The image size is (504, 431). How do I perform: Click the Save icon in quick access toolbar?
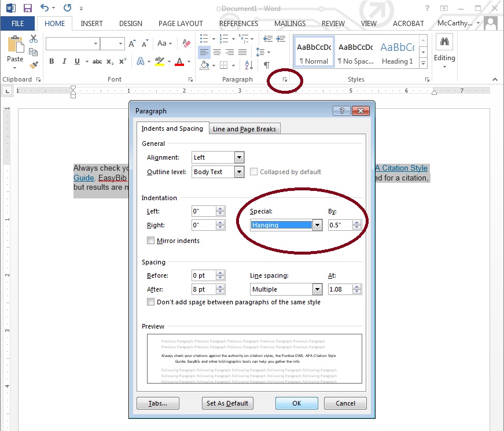[28, 8]
